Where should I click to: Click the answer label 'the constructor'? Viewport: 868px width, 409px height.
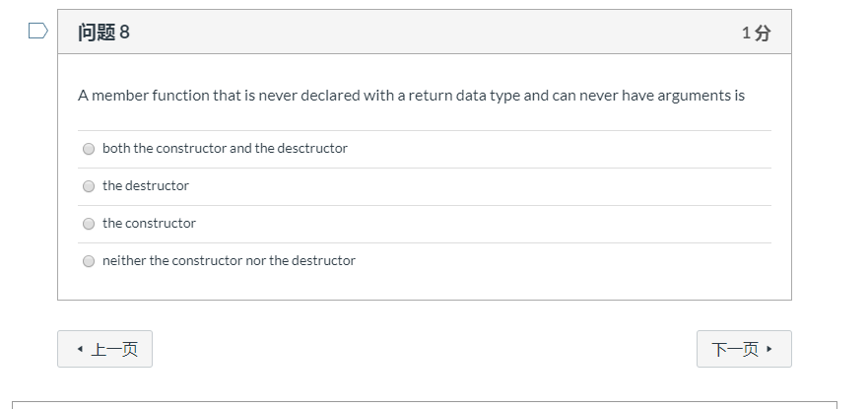(x=149, y=224)
